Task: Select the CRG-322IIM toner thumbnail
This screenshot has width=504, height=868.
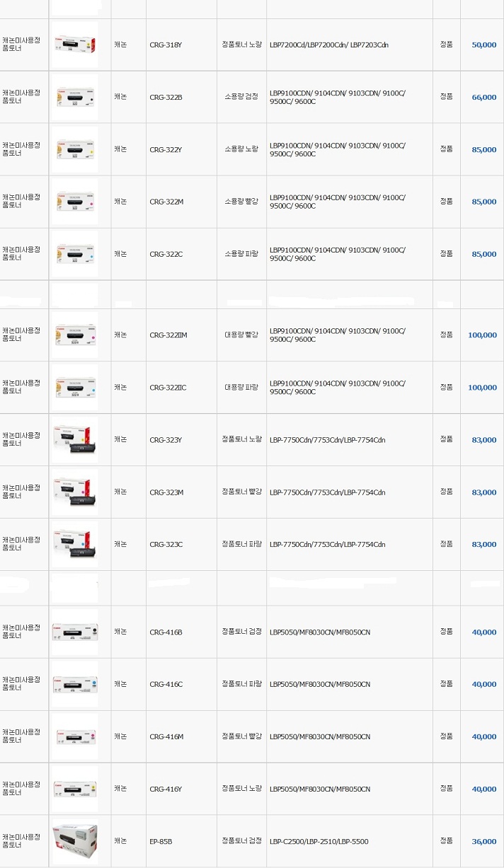Action: [x=75, y=335]
